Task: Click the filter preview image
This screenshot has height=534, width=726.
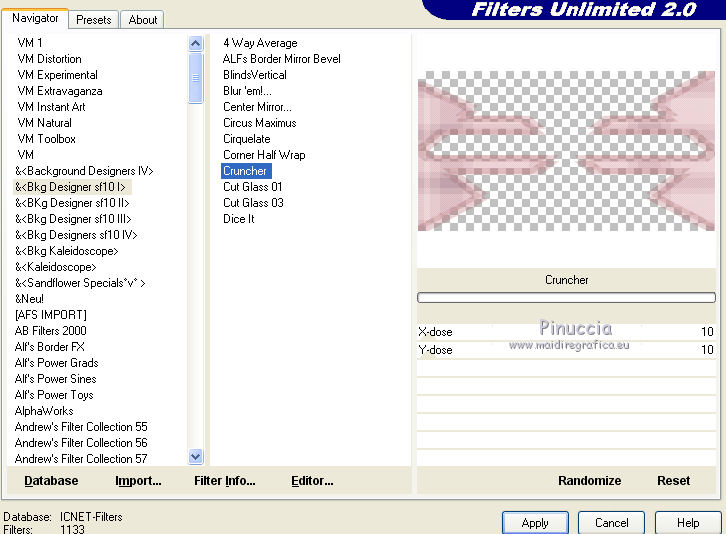Action: point(566,151)
